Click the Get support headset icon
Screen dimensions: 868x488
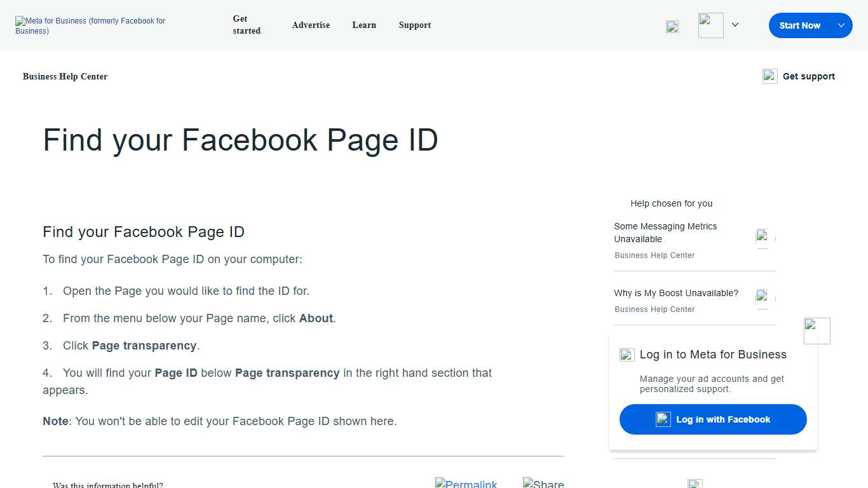click(770, 76)
